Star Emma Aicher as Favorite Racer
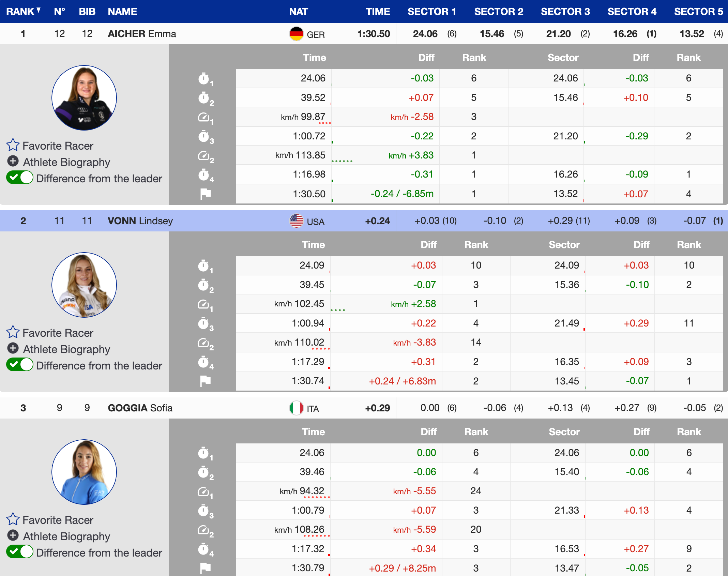This screenshot has height=576, width=728. (13, 145)
